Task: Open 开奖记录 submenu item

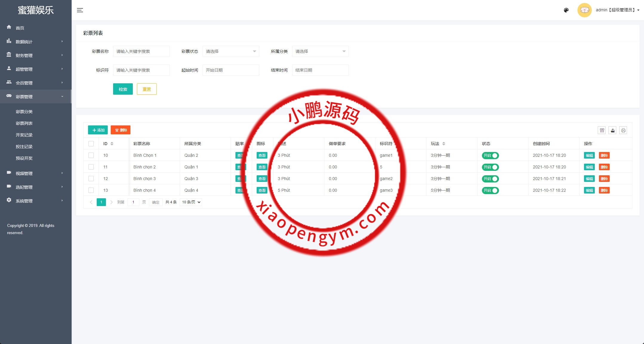Action: coord(24,135)
